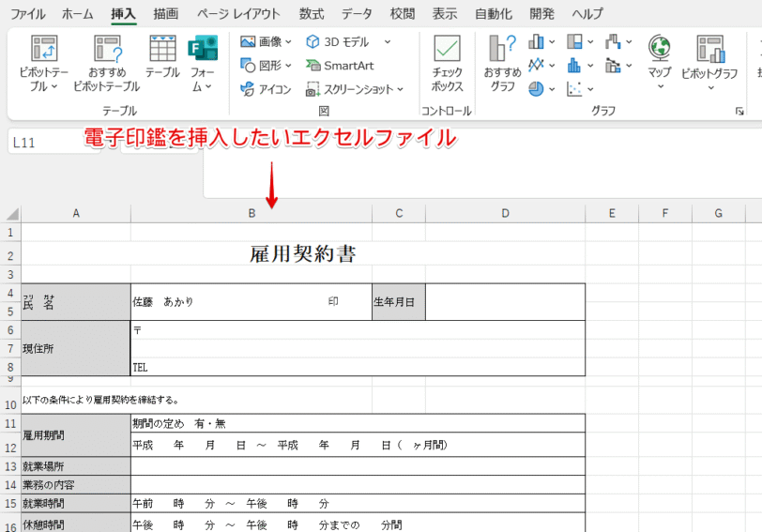Insert a hierarchy treemap chart

[x=574, y=42]
